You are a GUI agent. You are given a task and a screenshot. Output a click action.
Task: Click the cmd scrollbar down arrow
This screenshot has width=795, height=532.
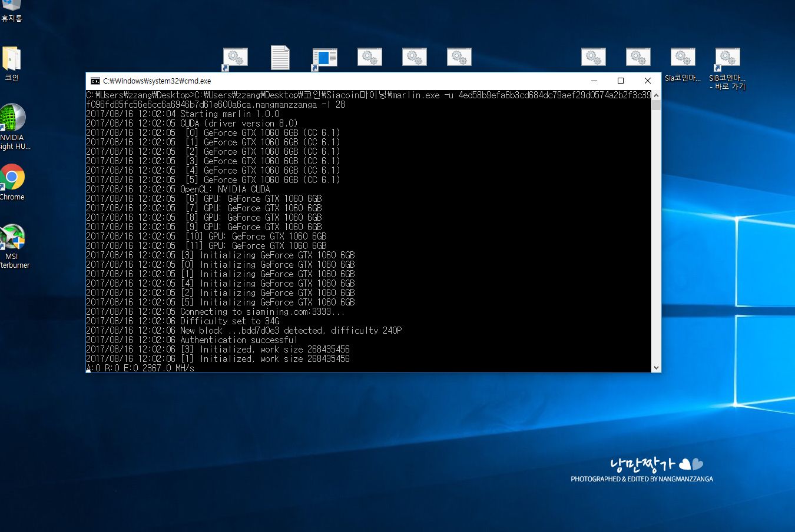pyautogui.click(x=656, y=367)
